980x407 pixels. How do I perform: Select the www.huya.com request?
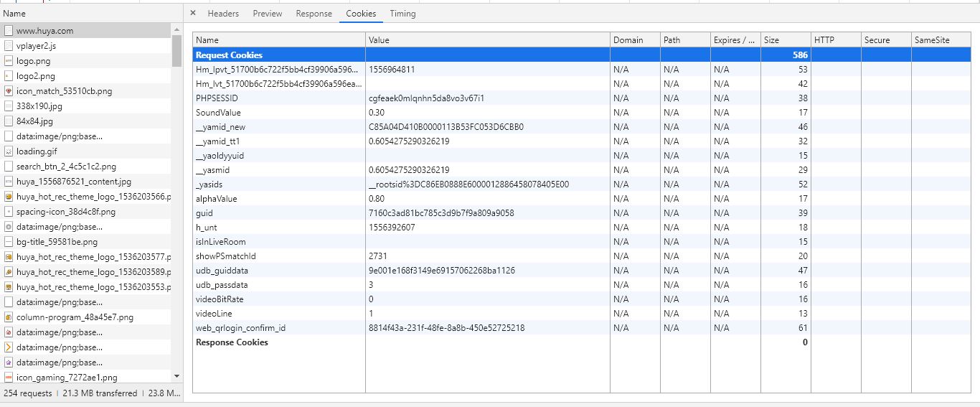click(86, 31)
